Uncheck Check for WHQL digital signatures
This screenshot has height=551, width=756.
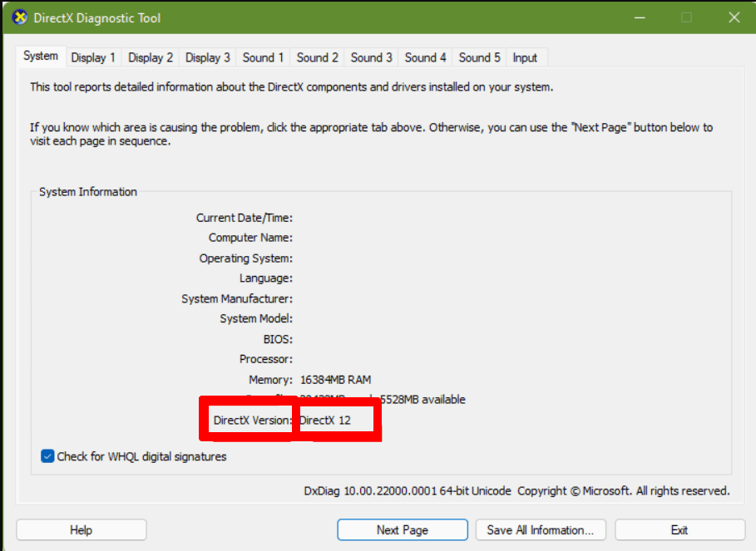pyautogui.click(x=48, y=456)
